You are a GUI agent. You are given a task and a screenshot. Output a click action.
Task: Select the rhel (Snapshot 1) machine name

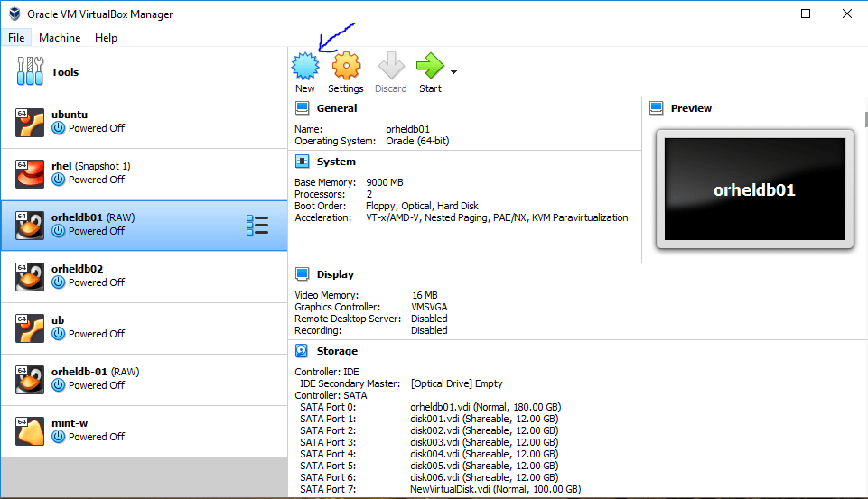point(91,166)
